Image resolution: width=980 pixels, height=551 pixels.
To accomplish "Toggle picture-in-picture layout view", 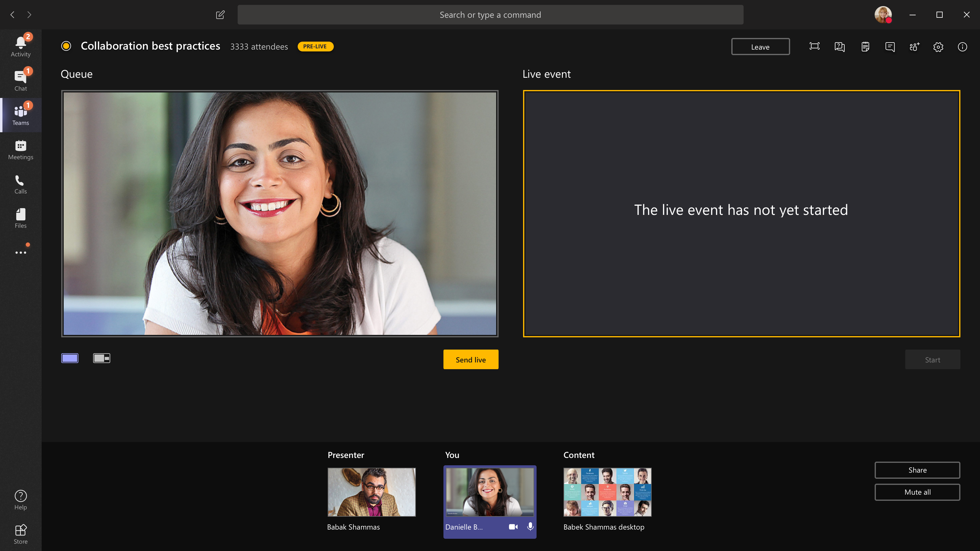I will click(102, 358).
